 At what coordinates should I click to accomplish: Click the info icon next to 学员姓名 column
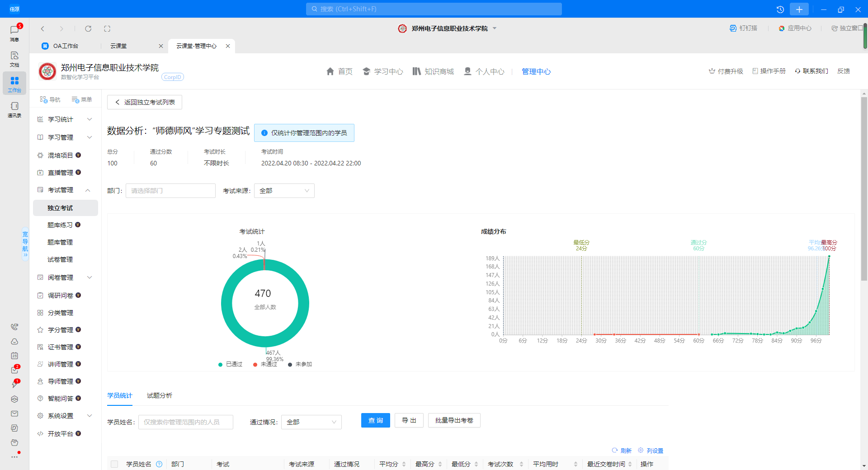(x=159, y=464)
